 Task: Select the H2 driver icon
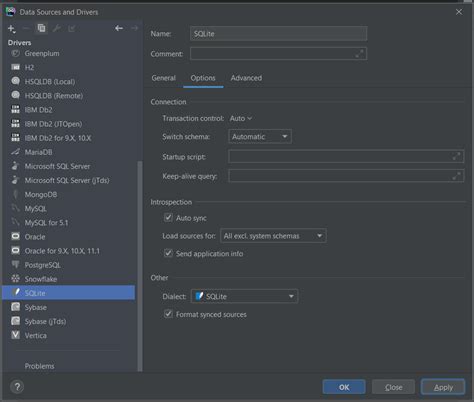(x=15, y=67)
